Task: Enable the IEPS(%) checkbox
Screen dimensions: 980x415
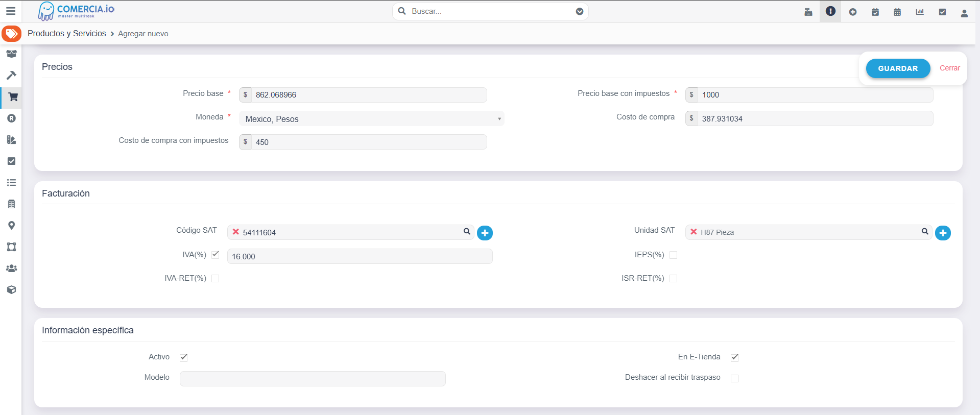Action: click(x=673, y=255)
